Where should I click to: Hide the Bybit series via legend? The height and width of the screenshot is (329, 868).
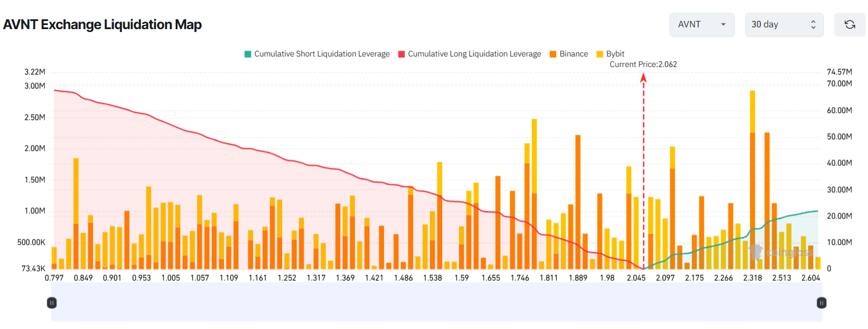615,54
